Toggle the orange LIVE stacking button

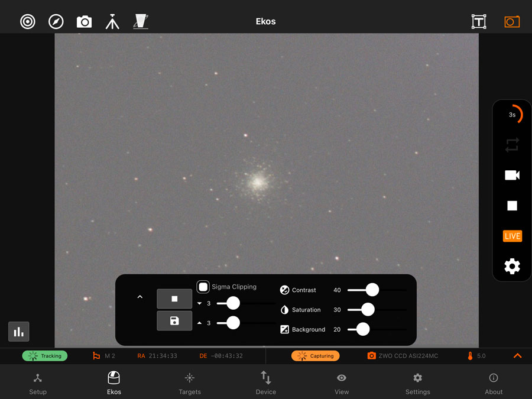click(x=512, y=236)
